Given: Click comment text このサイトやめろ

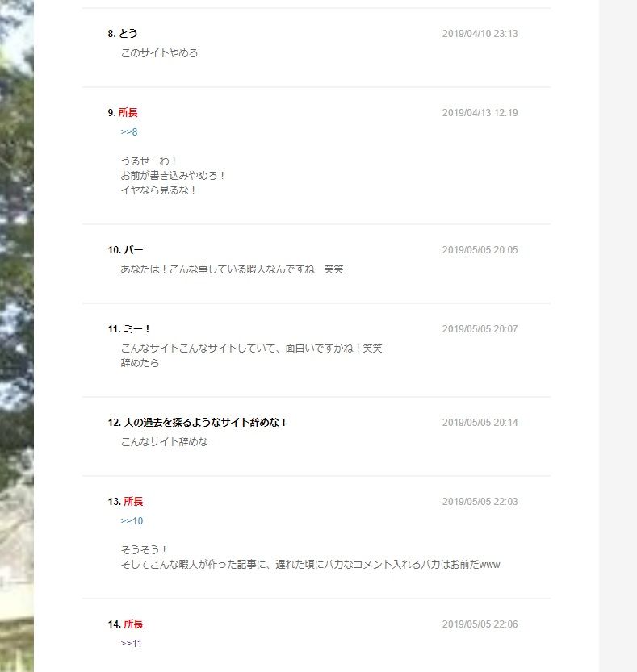Looking at the screenshot, I should pos(159,53).
